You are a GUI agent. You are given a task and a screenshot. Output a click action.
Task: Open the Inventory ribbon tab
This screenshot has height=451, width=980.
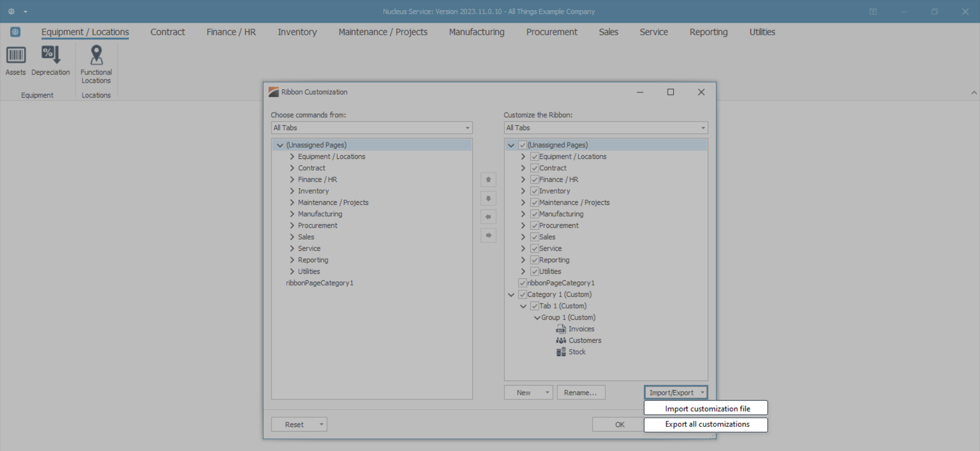click(x=297, y=32)
